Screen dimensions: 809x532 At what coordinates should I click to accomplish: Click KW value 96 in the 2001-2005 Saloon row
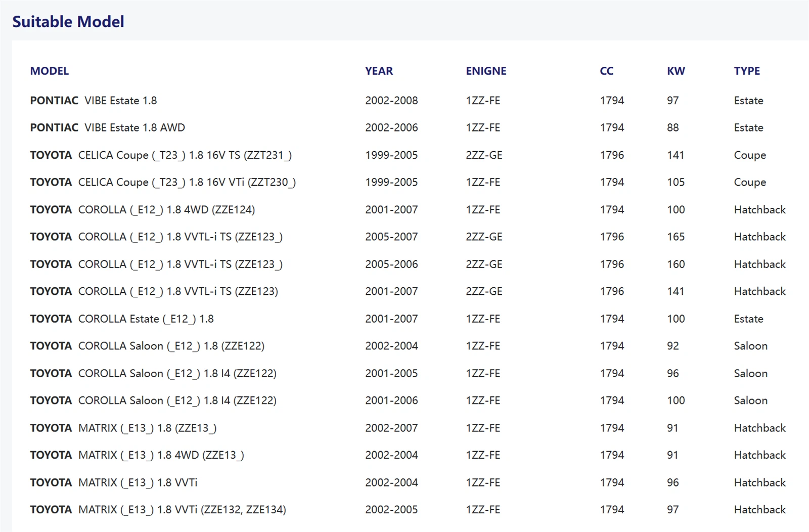point(673,374)
